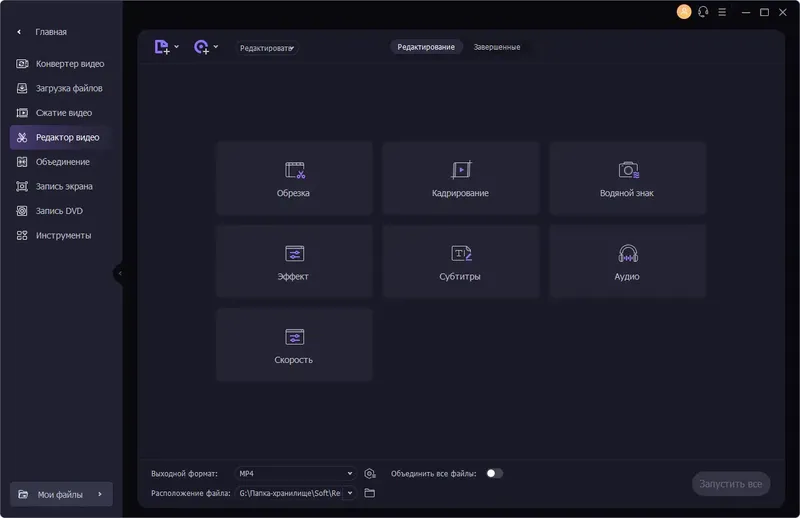Click the scissors Редактор видео icon
Image resolution: width=800 pixels, height=518 pixels.
(x=22, y=137)
